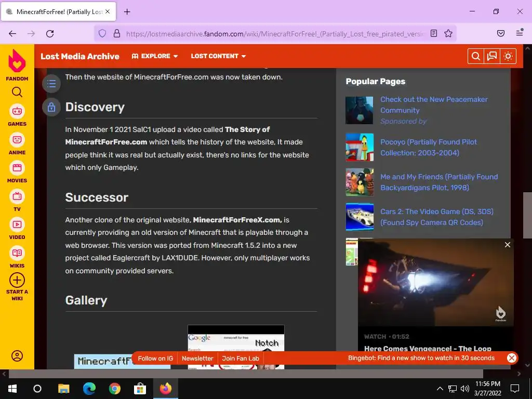Click the browser address bar URL
Image resolution: width=532 pixels, height=399 pixels.
pyautogui.click(x=275, y=34)
